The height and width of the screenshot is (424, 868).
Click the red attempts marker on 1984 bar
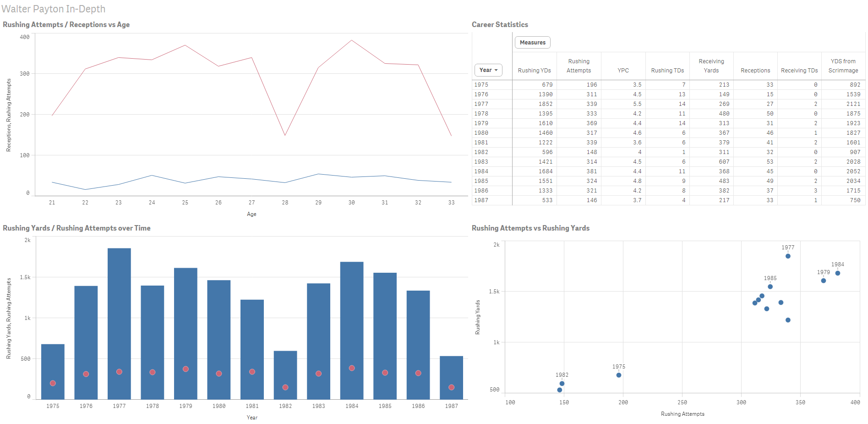(x=352, y=368)
